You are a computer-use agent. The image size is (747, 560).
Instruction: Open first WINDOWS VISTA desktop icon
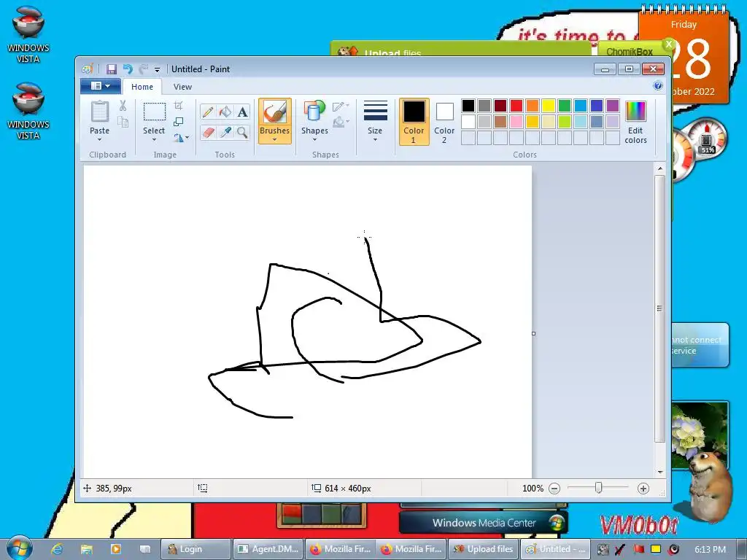coord(28,34)
